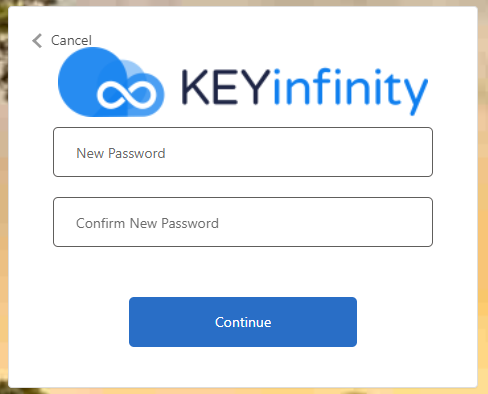Click the dark "KEY" logo lettering
This screenshot has height=394, width=488.
[x=226, y=87]
